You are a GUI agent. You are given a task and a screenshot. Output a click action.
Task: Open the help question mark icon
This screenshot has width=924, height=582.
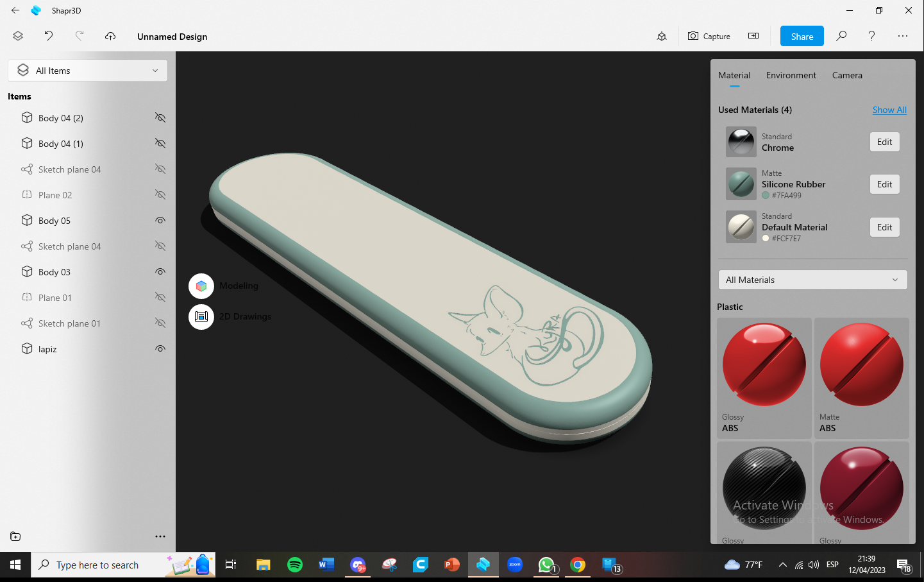point(871,36)
